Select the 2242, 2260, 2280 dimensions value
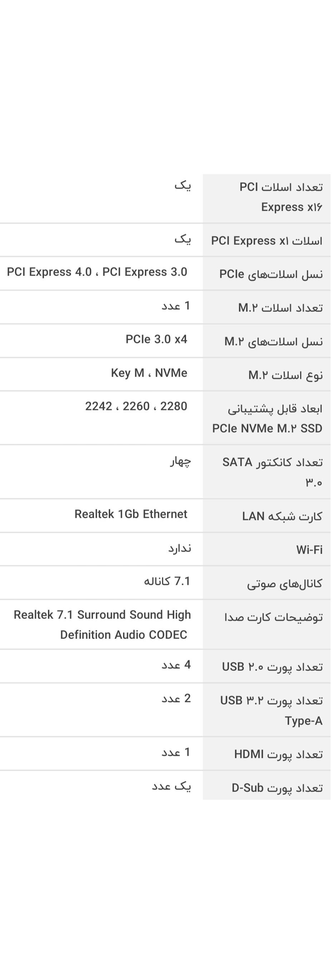Image resolution: width=332 pixels, height=980 pixels. pos(136,406)
